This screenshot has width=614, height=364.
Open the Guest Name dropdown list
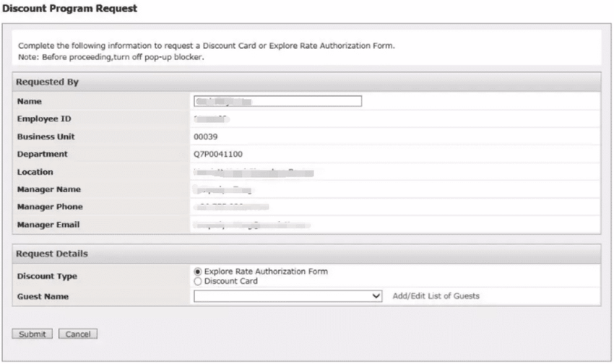click(x=287, y=296)
